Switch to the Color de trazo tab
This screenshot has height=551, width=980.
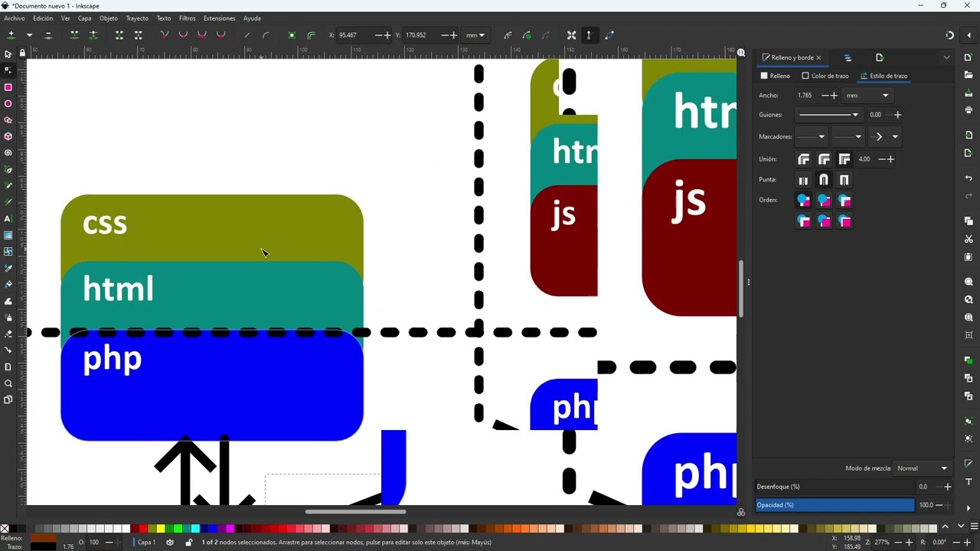825,76
